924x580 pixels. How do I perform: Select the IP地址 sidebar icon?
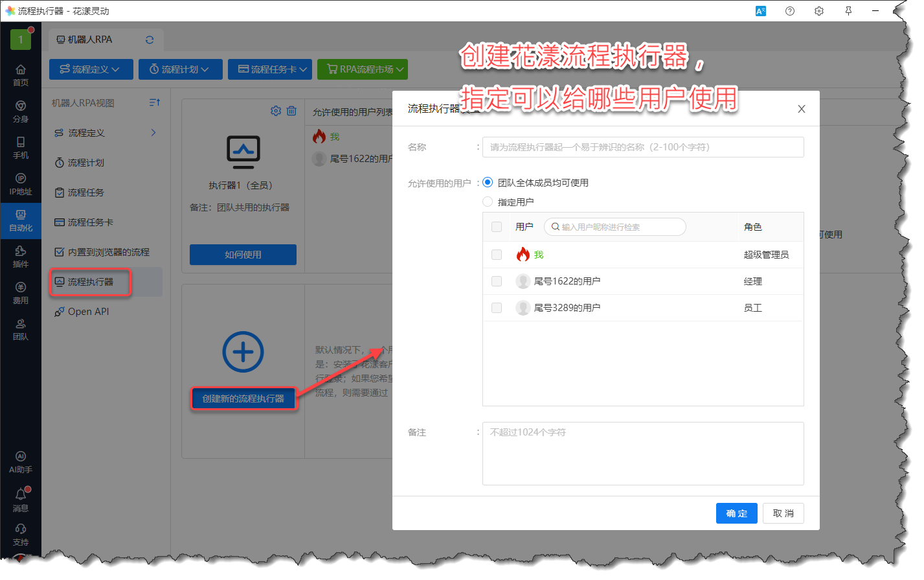coord(21,183)
